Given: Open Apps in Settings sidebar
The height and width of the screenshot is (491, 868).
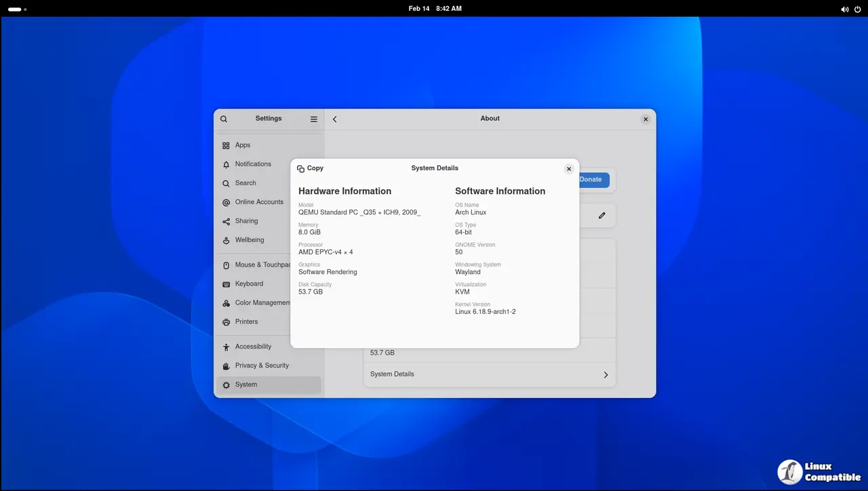Looking at the screenshot, I should point(243,145).
